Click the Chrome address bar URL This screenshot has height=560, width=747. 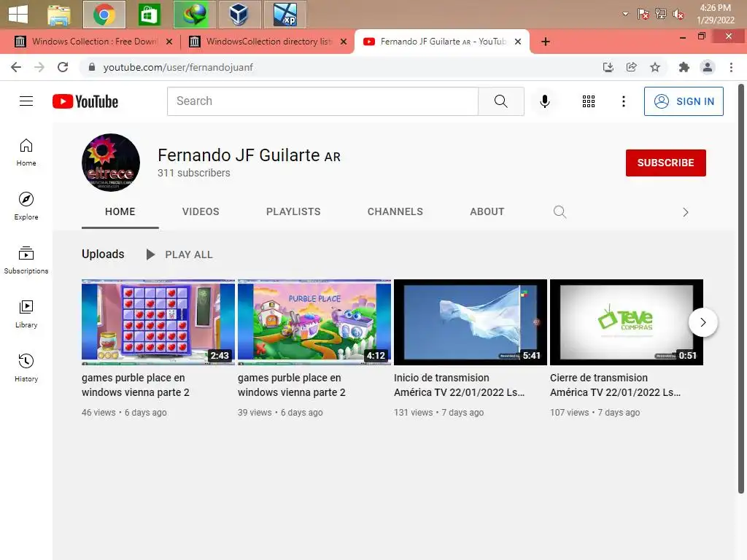pos(178,67)
